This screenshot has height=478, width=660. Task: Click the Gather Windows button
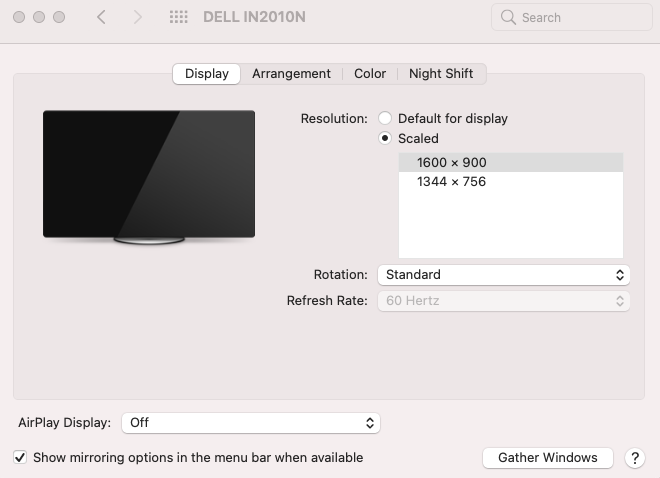click(x=548, y=458)
